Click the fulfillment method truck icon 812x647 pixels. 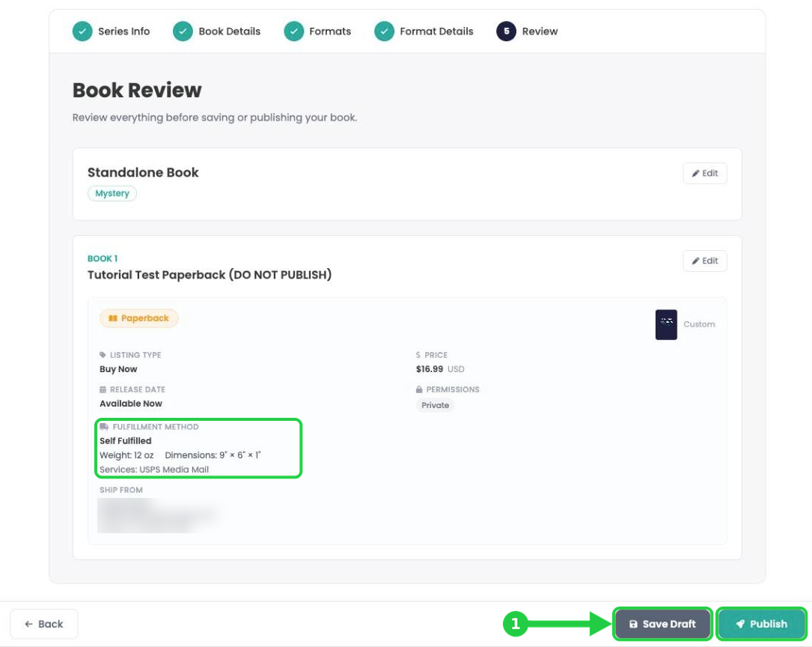click(x=103, y=427)
